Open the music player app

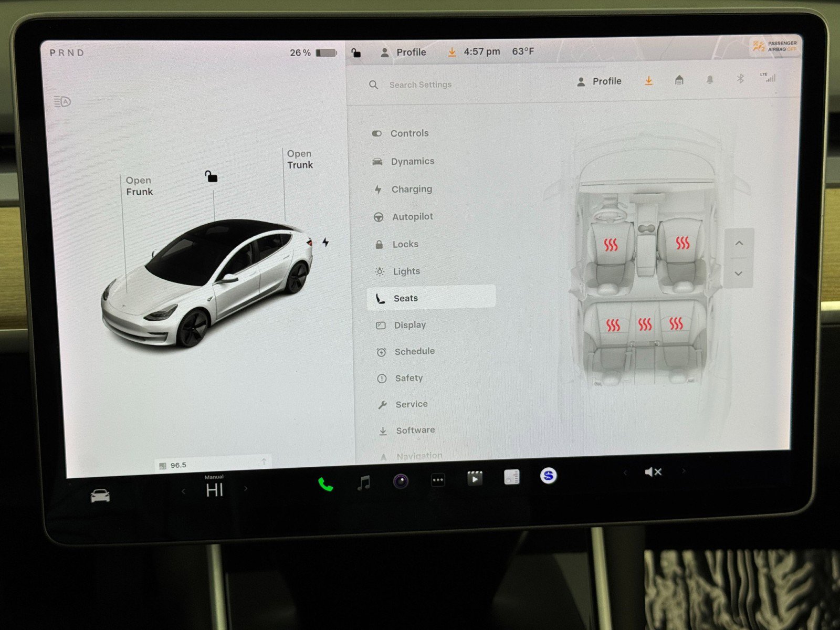(364, 482)
